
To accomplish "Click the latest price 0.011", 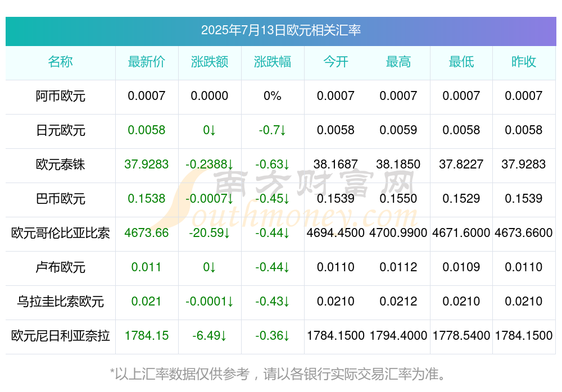I will pyautogui.click(x=146, y=267).
